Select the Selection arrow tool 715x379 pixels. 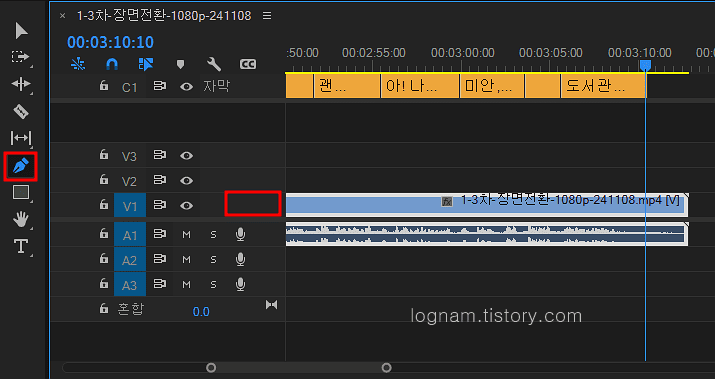pyautogui.click(x=21, y=31)
